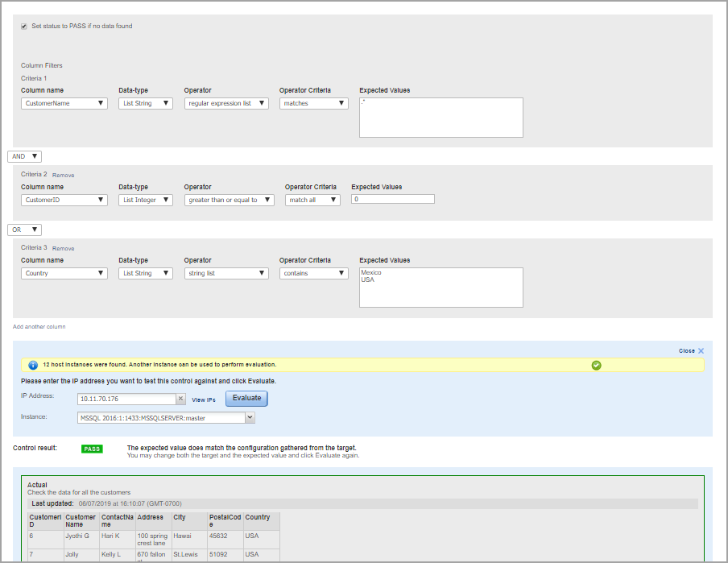The width and height of the screenshot is (728, 563).
Task: Open Criteria 3 'string list' operator dropdown
Action: pyautogui.click(x=226, y=273)
